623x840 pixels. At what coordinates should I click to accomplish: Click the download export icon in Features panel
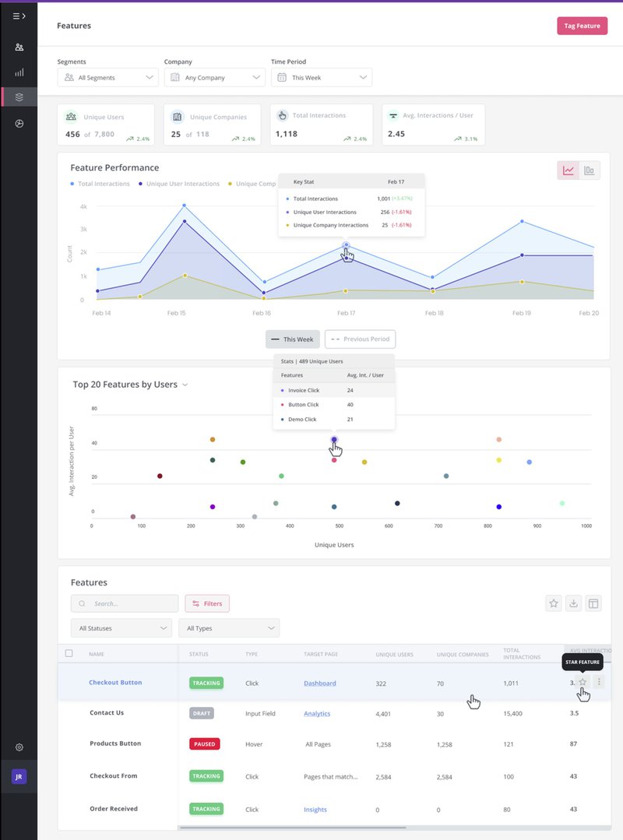tap(574, 603)
